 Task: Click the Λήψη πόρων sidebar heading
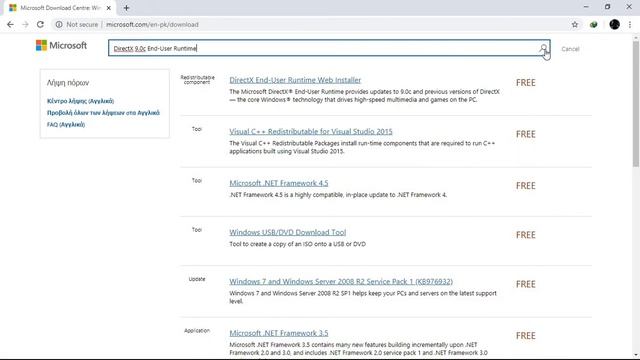(x=68, y=83)
